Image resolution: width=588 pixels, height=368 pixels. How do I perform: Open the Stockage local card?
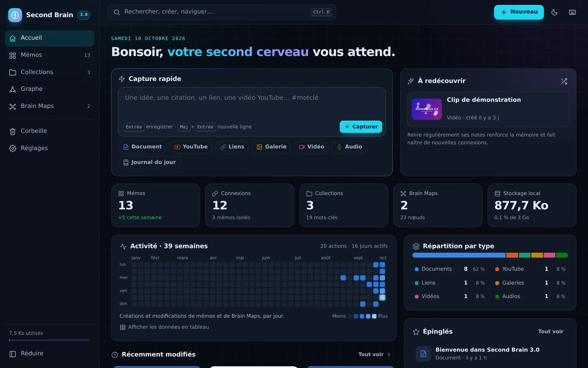tap(532, 205)
